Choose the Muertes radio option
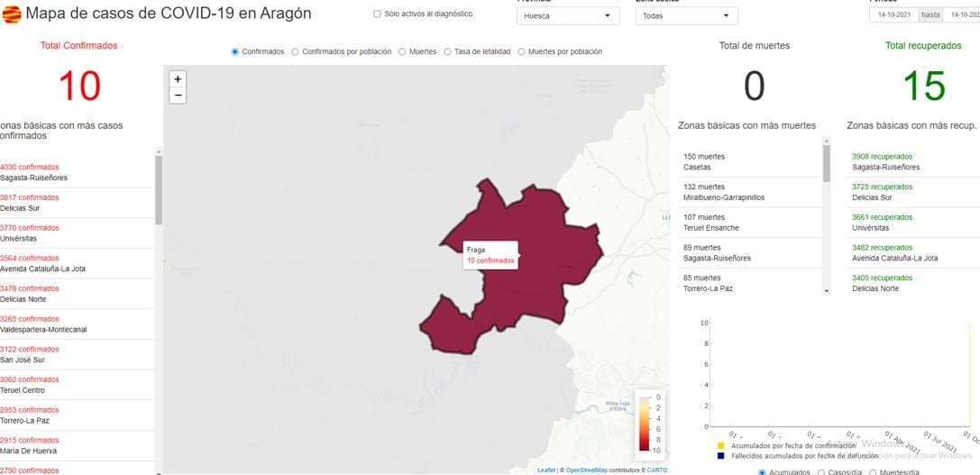The width and height of the screenshot is (980, 475). [x=402, y=52]
